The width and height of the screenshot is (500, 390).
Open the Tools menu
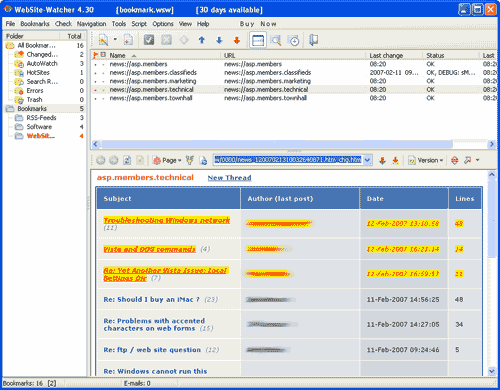click(x=119, y=24)
